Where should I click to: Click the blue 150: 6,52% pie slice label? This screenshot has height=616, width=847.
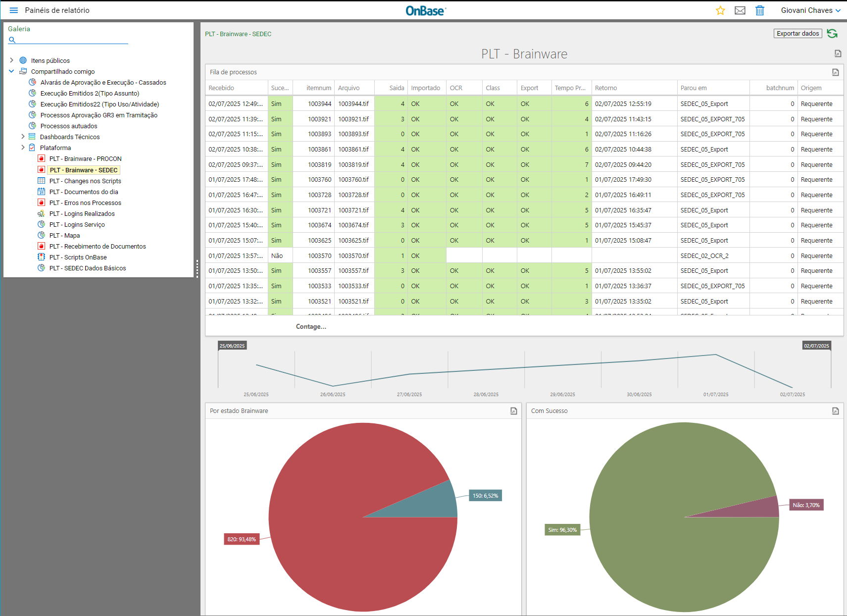[485, 496]
